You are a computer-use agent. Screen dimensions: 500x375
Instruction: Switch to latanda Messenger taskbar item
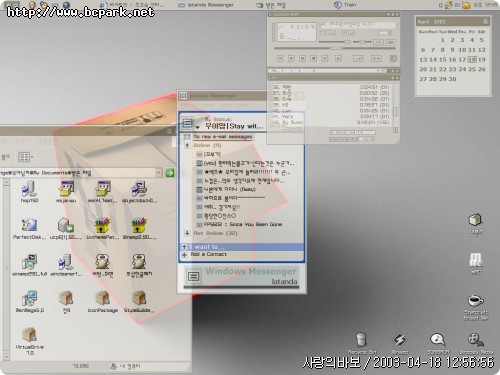point(206,5)
